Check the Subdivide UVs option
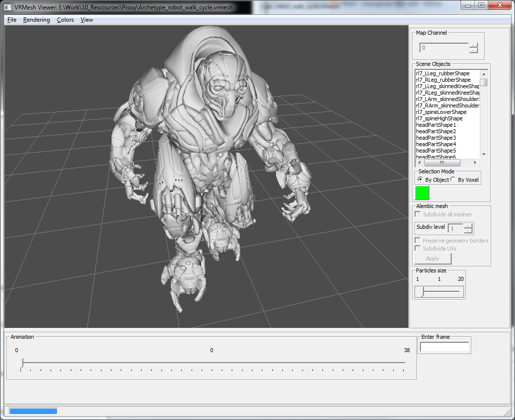This screenshot has height=420, width=515. (x=418, y=248)
